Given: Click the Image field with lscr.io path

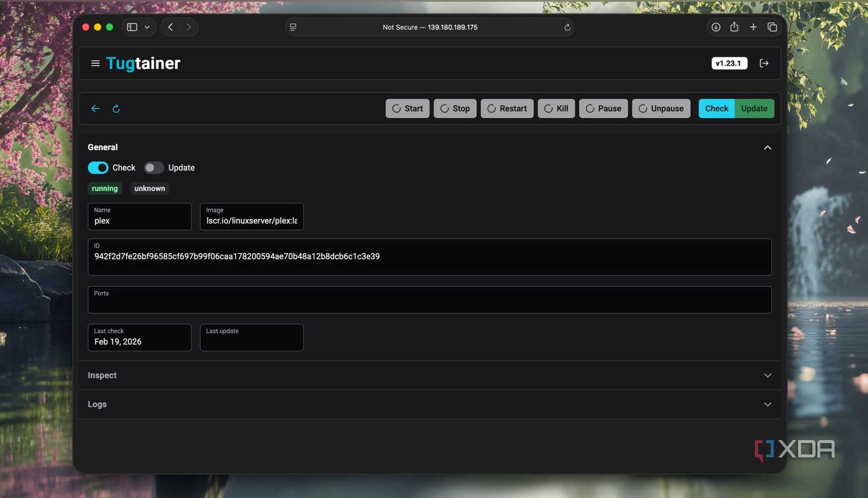Looking at the screenshot, I should 251,216.
